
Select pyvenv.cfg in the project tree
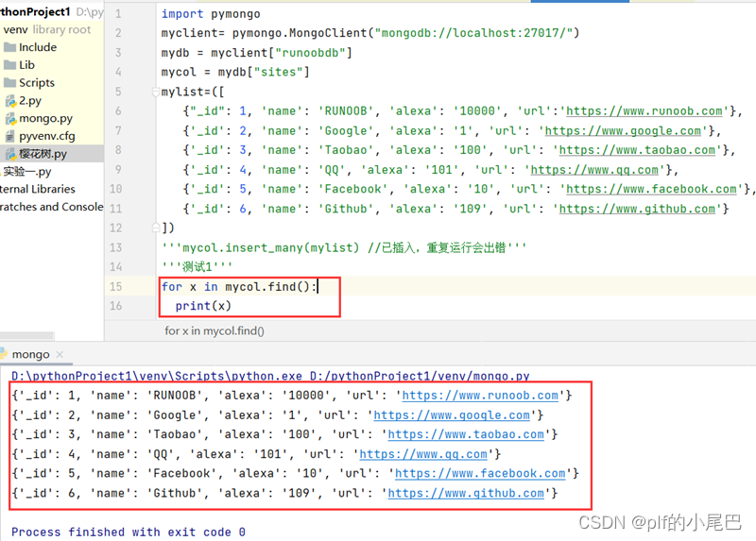click(46, 136)
